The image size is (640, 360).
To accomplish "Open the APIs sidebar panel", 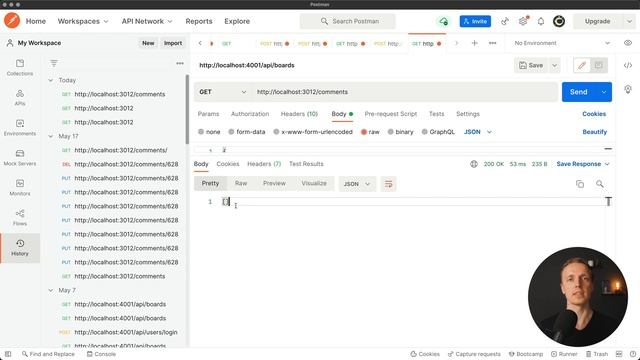I will 20,98.
